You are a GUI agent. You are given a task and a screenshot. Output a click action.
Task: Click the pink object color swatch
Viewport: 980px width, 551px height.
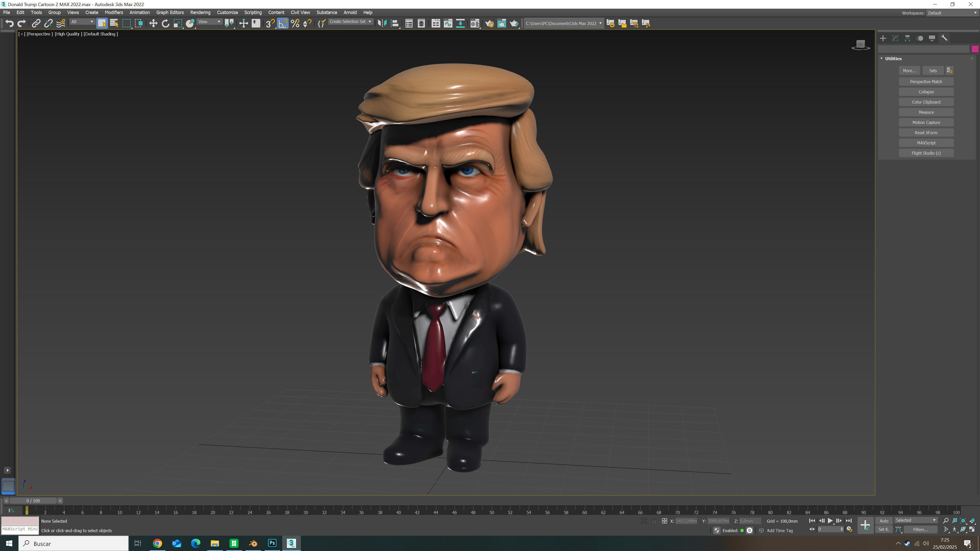point(975,49)
